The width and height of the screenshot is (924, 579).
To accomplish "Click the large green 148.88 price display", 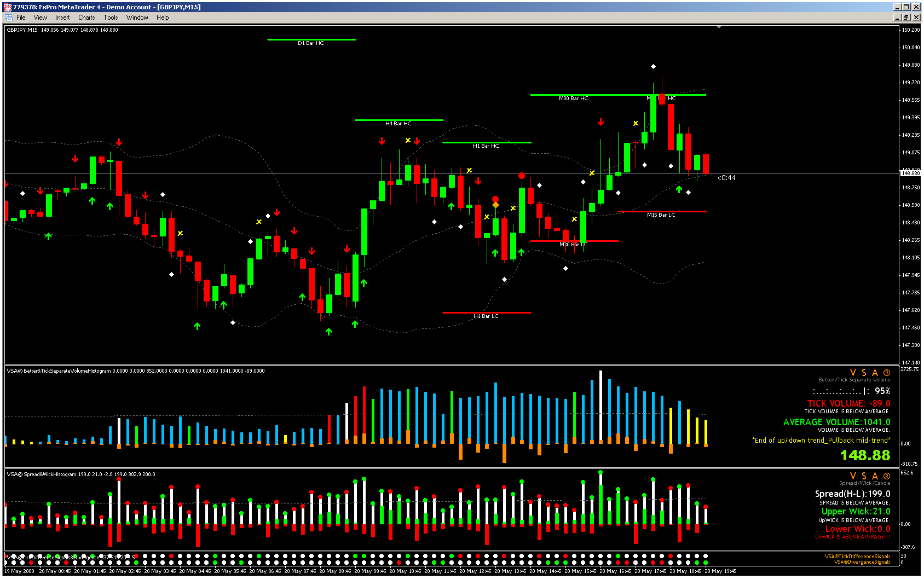I will point(865,455).
